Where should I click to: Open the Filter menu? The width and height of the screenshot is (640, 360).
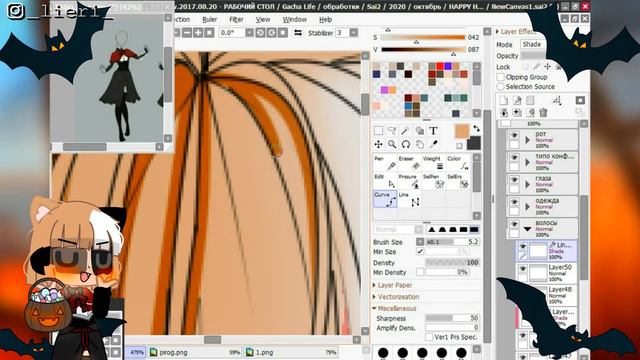(236, 19)
